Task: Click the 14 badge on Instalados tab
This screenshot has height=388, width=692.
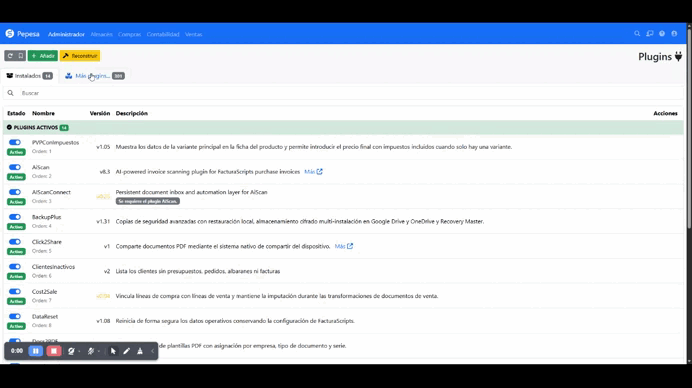Action: point(48,76)
